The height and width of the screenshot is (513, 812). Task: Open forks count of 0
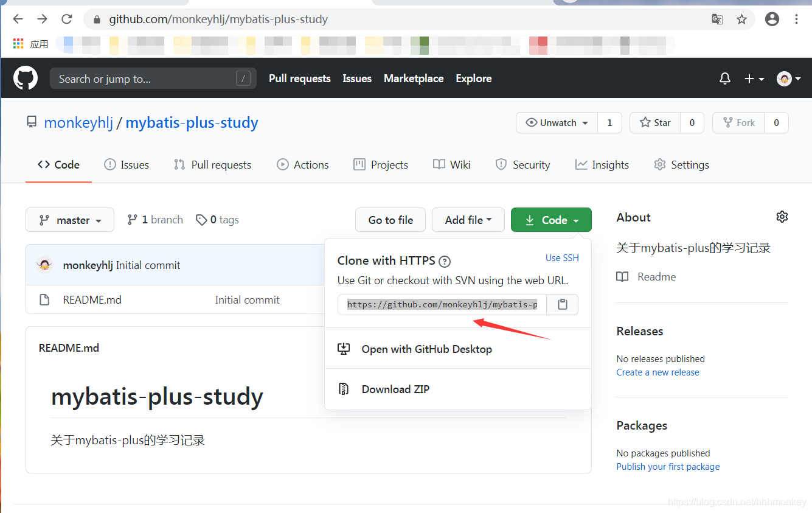point(776,123)
